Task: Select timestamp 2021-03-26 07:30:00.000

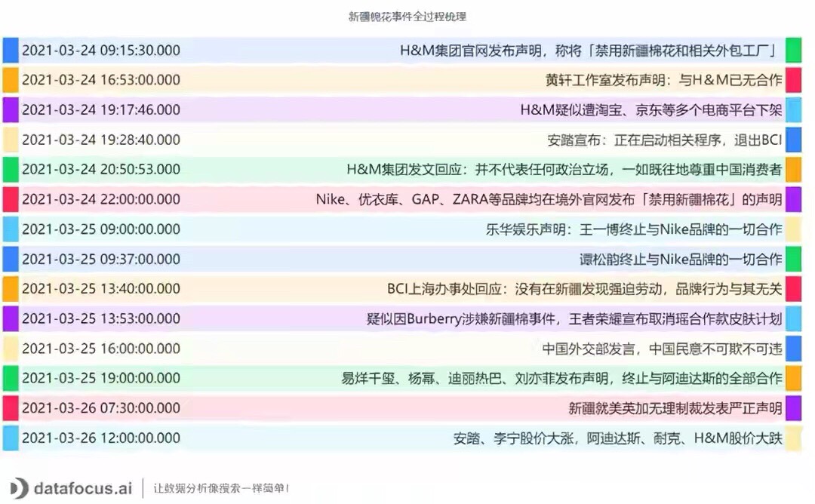Action: coord(101,408)
